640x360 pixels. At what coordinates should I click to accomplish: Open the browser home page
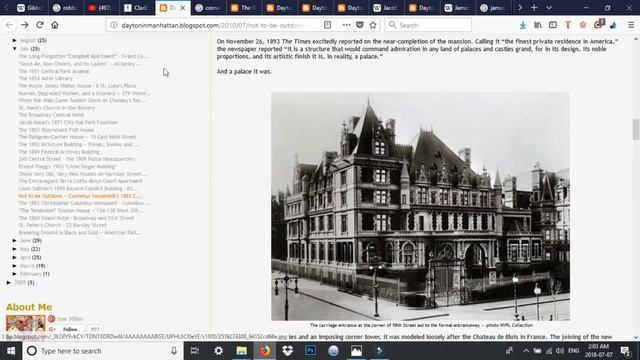click(x=55, y=25)
